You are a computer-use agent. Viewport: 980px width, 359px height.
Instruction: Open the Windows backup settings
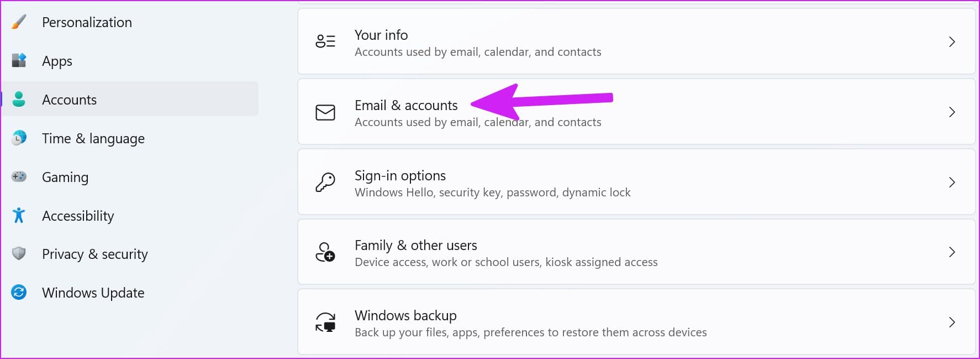coord(636,322)
